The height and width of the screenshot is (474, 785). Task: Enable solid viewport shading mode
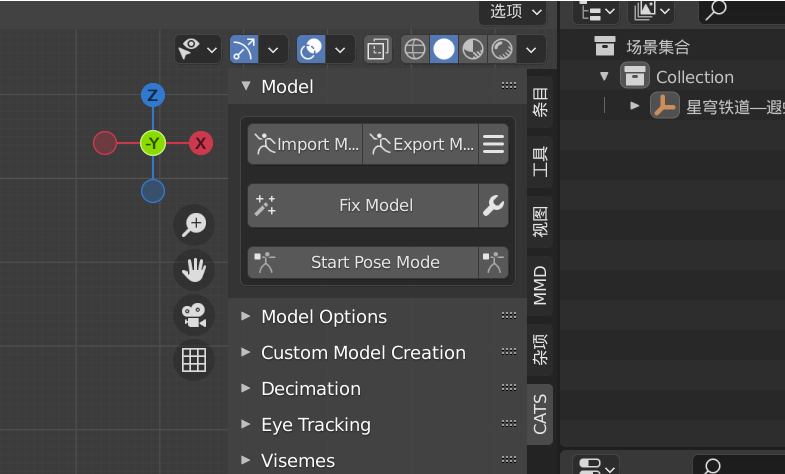(444, 49)
